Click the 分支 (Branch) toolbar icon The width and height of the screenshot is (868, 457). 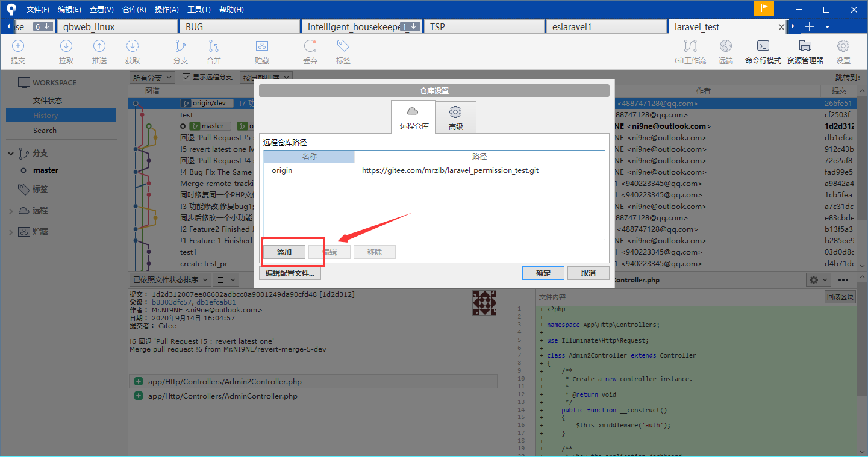point(180,46)
